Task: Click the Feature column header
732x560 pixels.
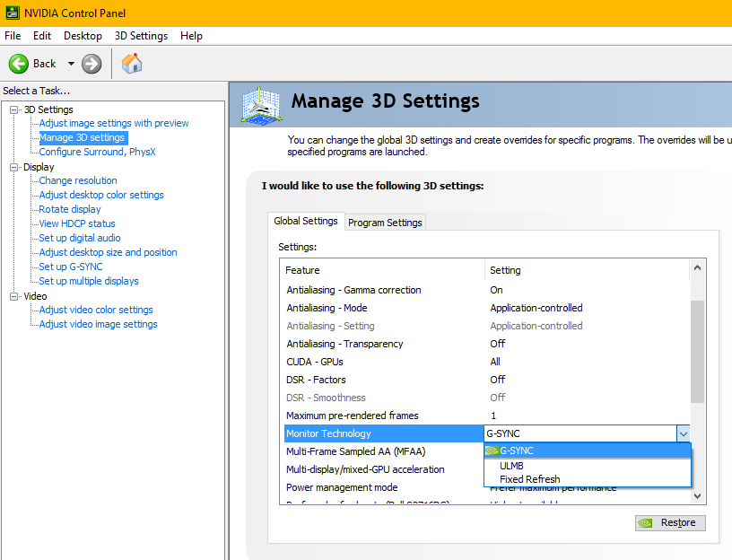Action: click(383, 270)
